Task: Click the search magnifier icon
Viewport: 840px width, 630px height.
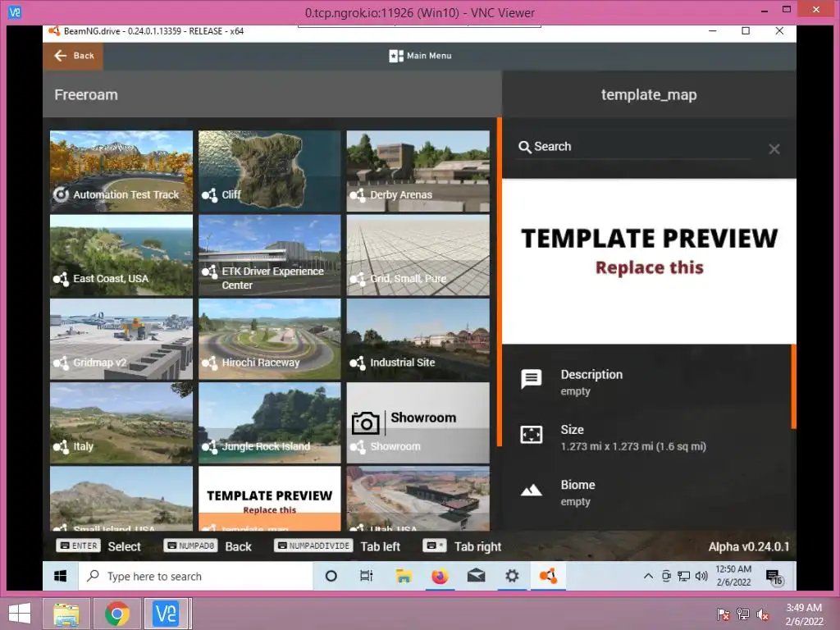Action: point(524,147)
